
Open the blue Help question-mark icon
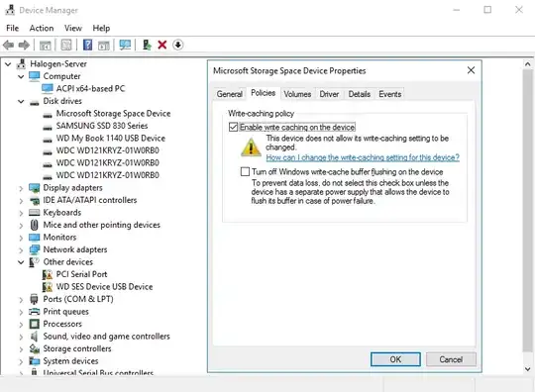[88, 45]
